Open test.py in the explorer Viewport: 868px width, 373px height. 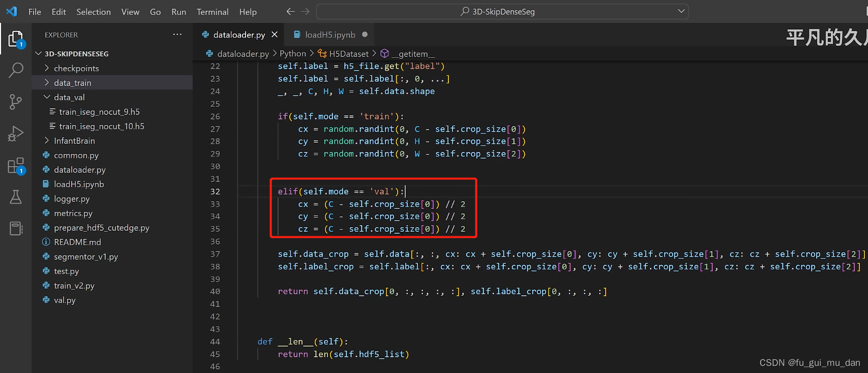point(67,271)
